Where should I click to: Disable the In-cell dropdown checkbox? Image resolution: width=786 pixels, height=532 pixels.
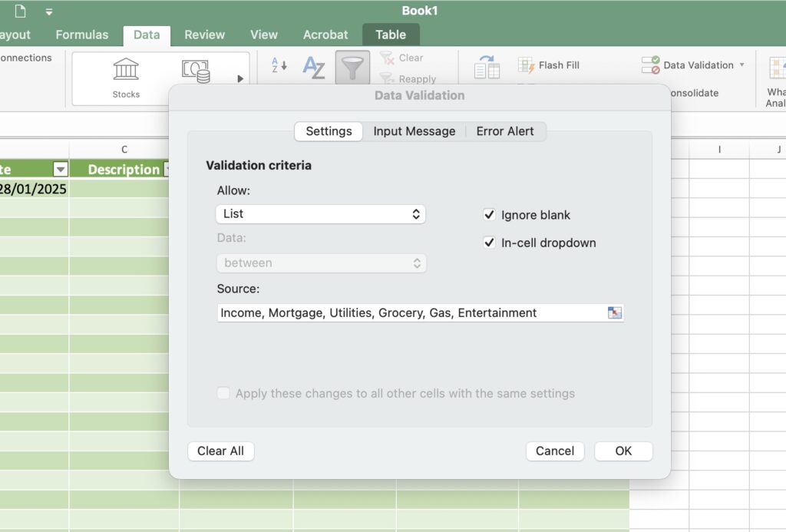489,243
